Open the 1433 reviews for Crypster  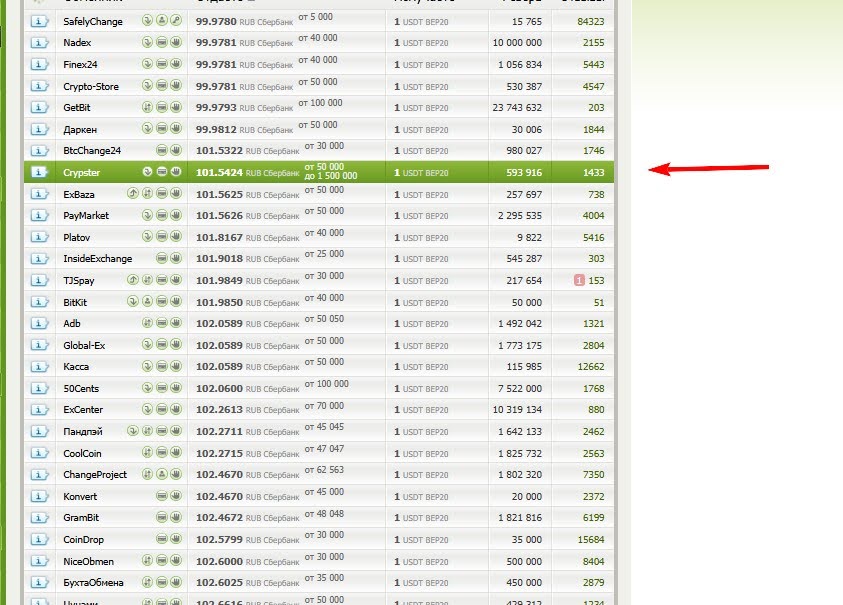(594, 173)
